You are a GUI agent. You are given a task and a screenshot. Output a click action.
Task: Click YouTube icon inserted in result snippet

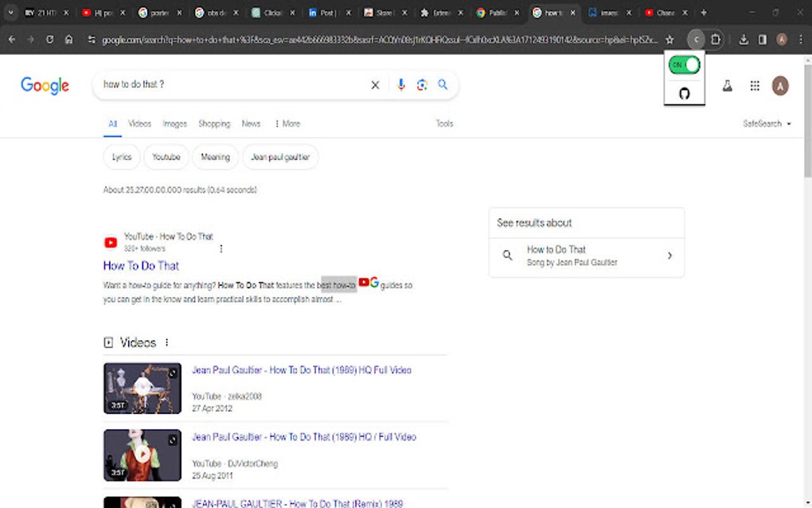click(x=364, y=282)
